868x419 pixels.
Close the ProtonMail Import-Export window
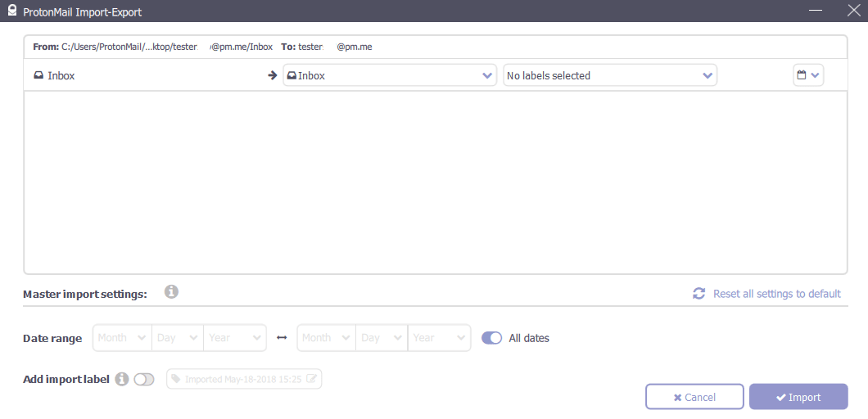[854, 11]
